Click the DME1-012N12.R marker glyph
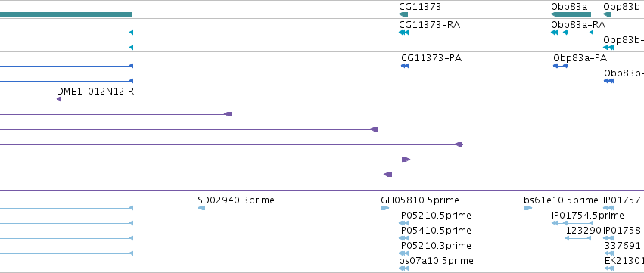 click(59, 99)
